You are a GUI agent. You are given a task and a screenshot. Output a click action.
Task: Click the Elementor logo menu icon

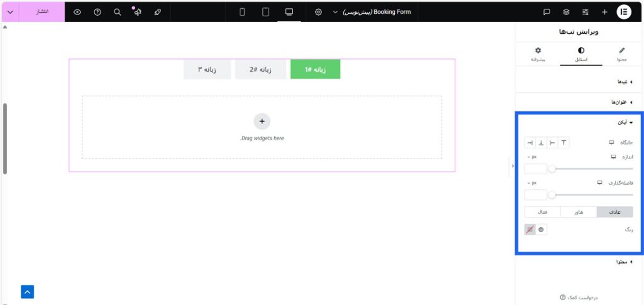coord(625,12)
